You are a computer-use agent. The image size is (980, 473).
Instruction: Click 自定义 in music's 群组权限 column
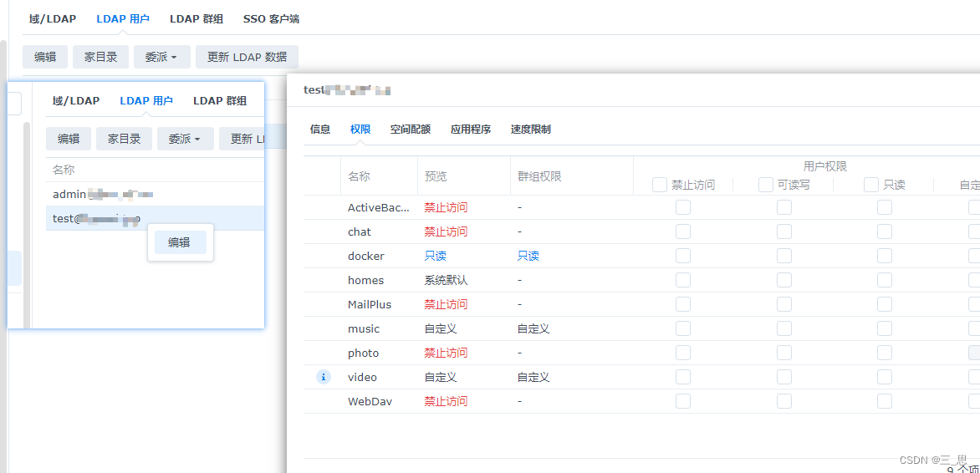click(x=533, y=328)
